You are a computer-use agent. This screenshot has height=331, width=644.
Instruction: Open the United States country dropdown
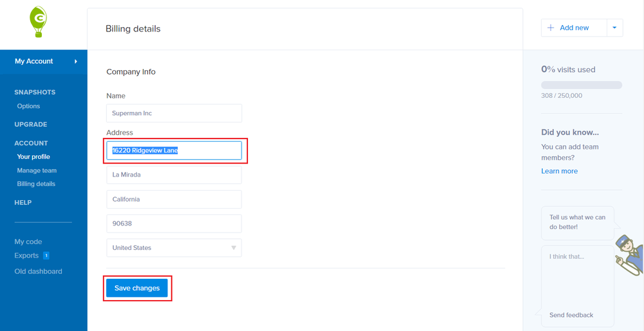pyautogui.click(x=174, y=248)
